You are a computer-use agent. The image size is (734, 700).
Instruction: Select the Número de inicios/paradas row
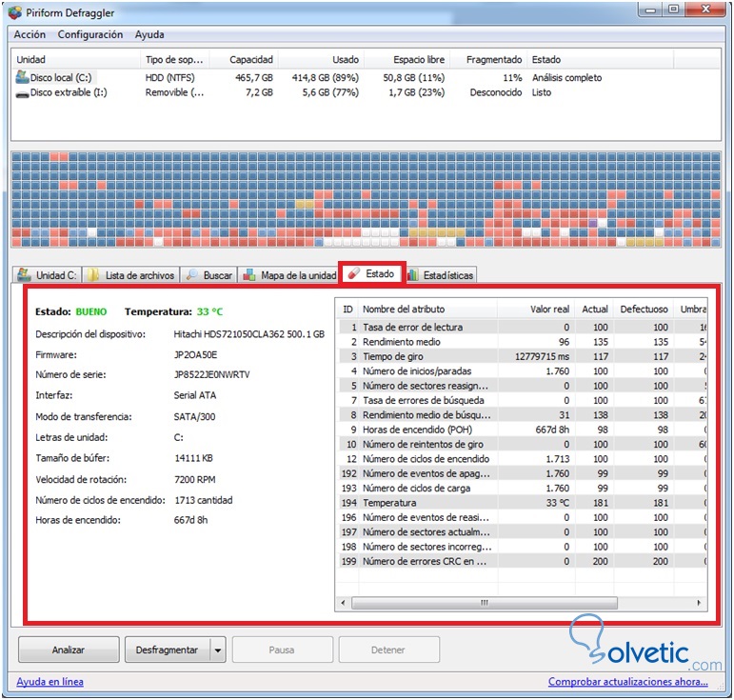tap(522, 370)
